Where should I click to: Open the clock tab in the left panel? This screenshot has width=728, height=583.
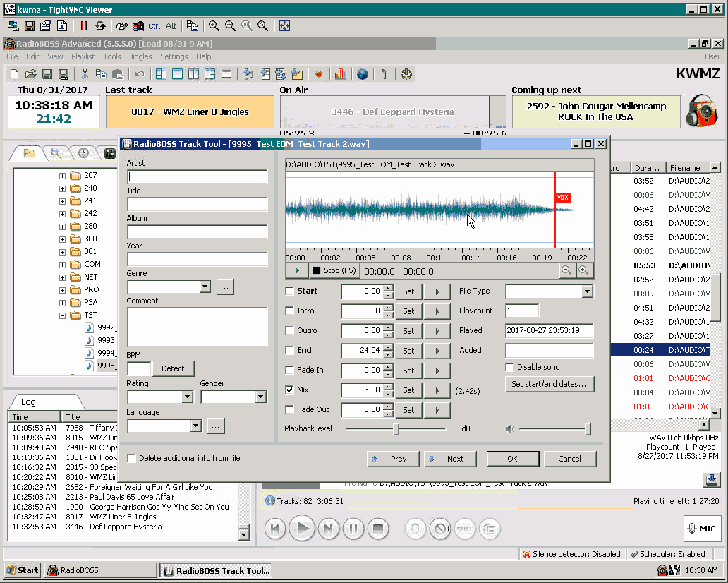[x=83, y=153]
